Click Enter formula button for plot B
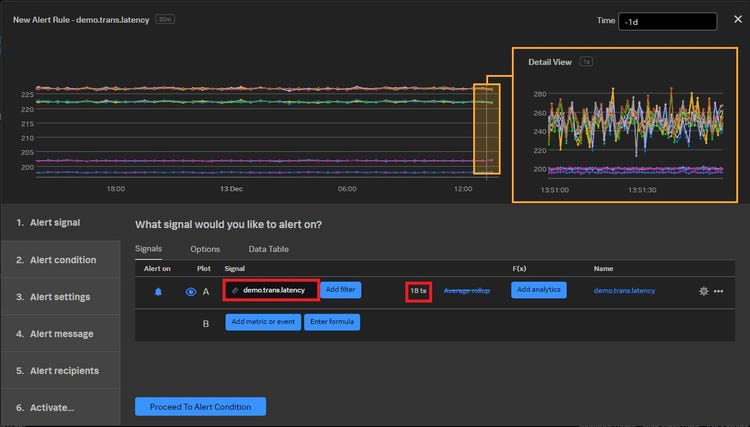This screenshot has width=750, height=427. [331, 322]
